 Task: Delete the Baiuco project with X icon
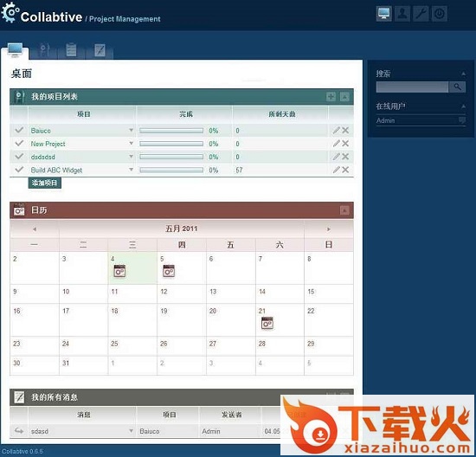point(345,131)
